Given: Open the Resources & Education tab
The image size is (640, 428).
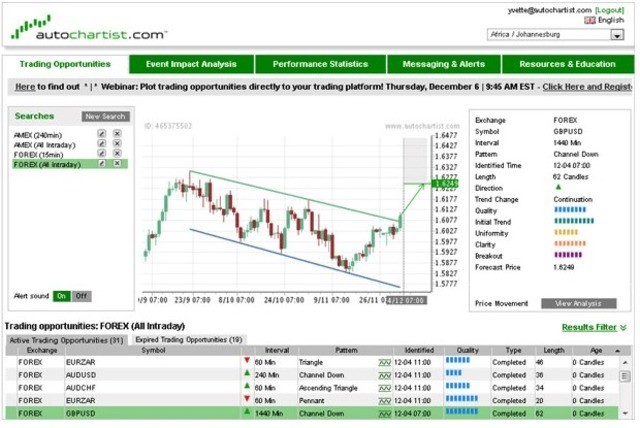Looking at the screenshot, I should (x=567, y=64).
